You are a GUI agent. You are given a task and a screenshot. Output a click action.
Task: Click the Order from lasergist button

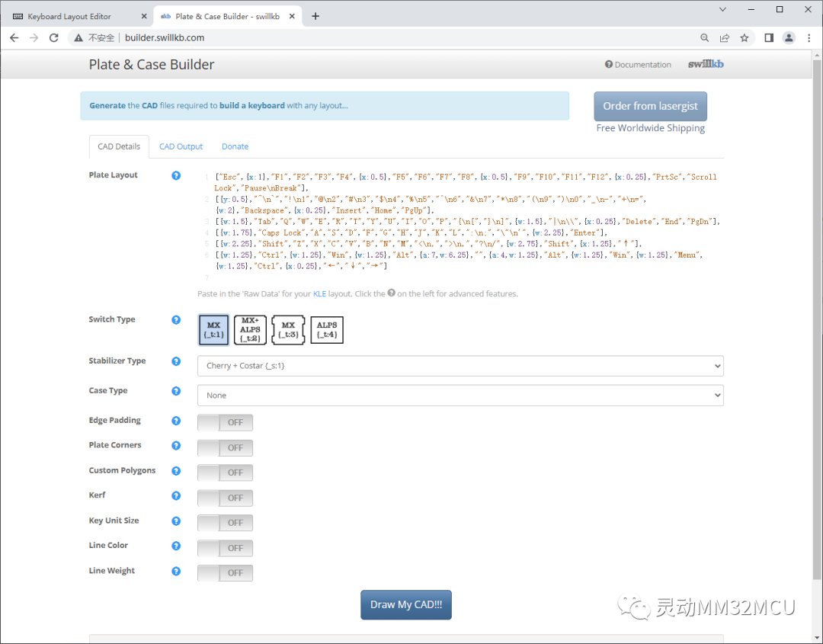tap(650, 106)
